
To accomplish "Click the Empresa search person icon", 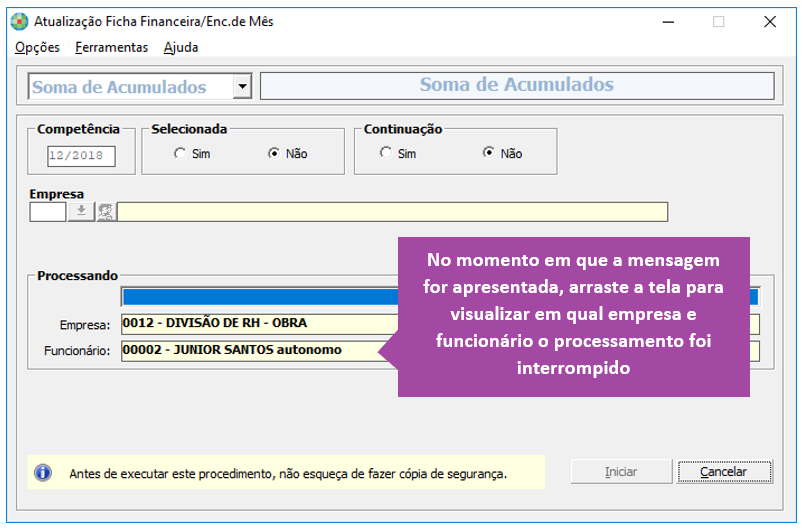I will pos(106,212).
